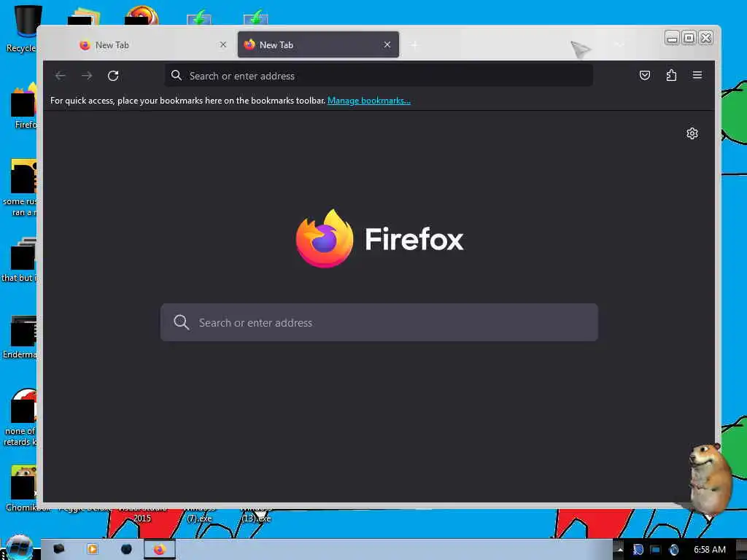
Task: Select the Firefox desktop shortcut
Action: point(24,106)
